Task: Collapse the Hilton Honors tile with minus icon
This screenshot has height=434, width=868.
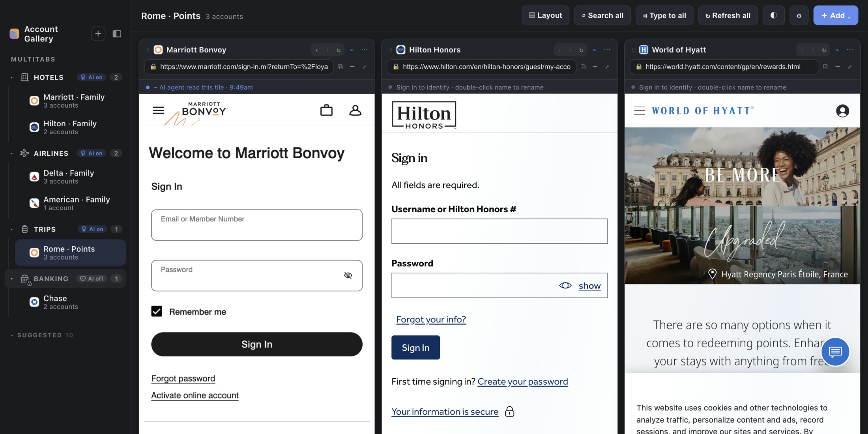Action: (x=595, y=67)
